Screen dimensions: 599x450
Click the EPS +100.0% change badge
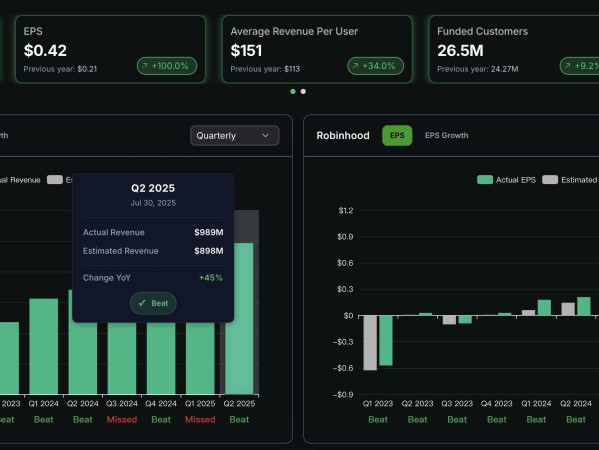click(167, 66)
